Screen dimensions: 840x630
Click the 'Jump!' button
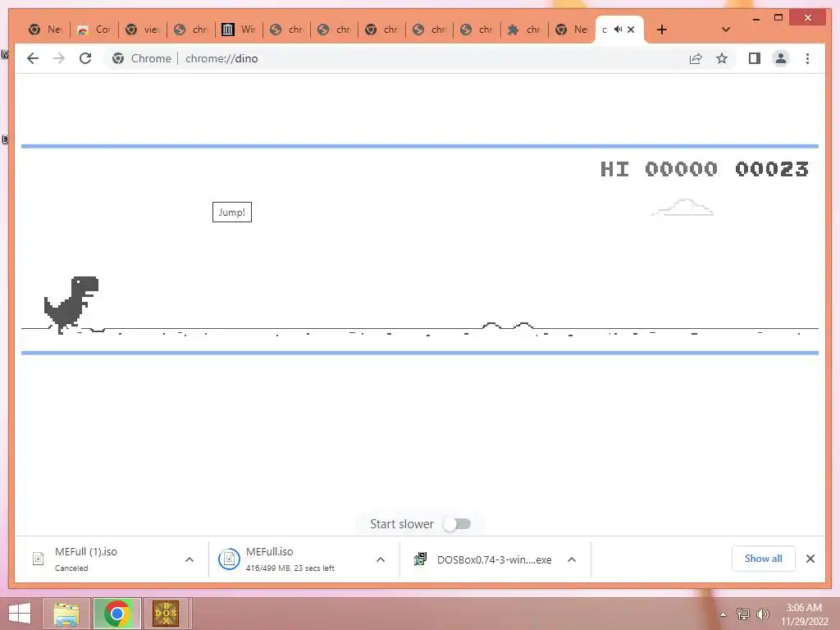[x=232, y=212]
